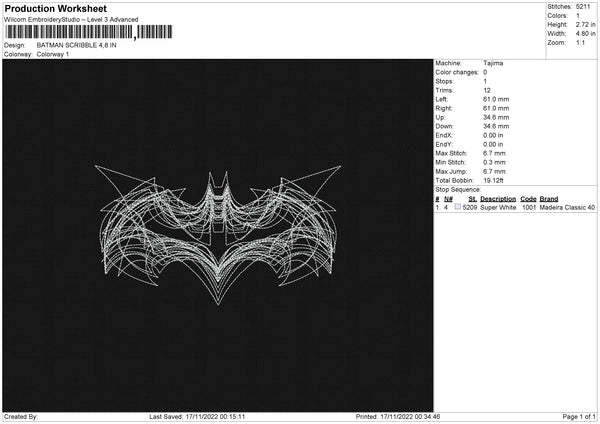Click the N# column header
Viewport: 600px width, 424px height.
448,199
